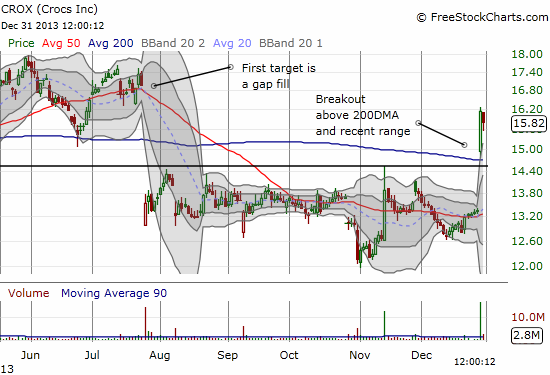Click the CROX (Crocs Inc) chart title

49,9
